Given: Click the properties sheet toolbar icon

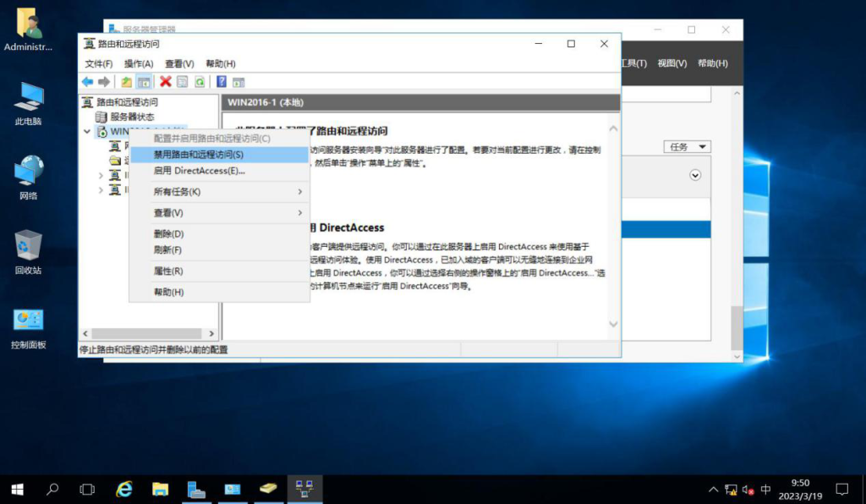Looking at the screenshot, I should click(x=183, y=82).
